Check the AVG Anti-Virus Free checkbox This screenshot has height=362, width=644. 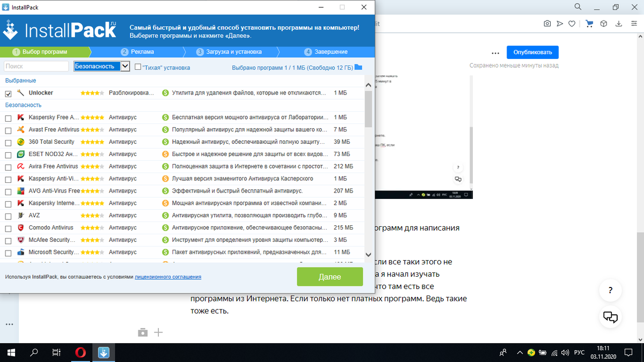[x=8, y=191]
